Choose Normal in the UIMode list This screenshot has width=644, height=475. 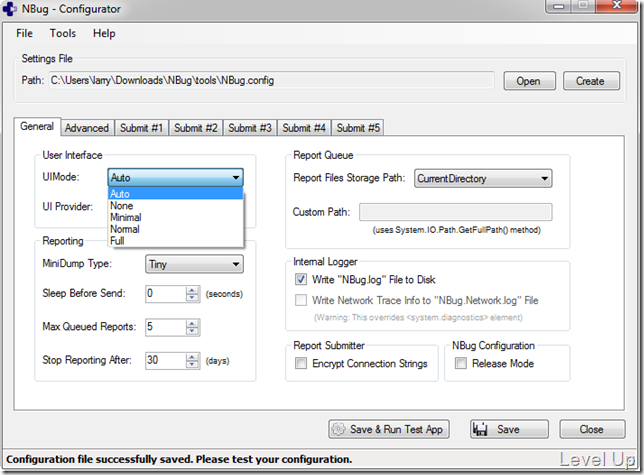(176, 229)
